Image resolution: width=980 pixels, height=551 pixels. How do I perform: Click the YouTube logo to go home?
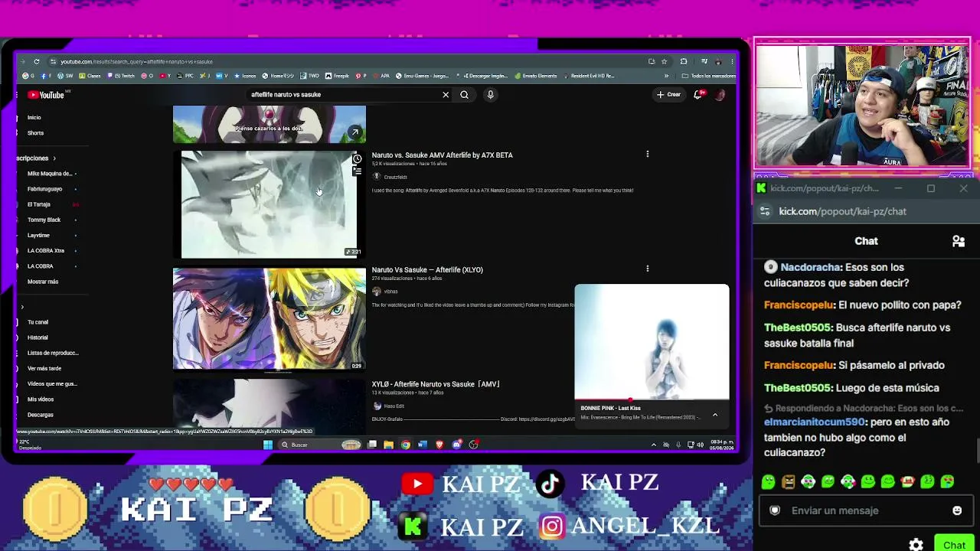(x=47, y=95)
